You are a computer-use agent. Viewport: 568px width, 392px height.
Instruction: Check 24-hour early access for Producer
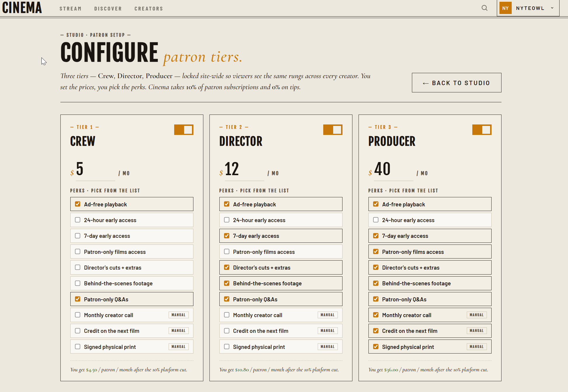click(x=376, y=220)
